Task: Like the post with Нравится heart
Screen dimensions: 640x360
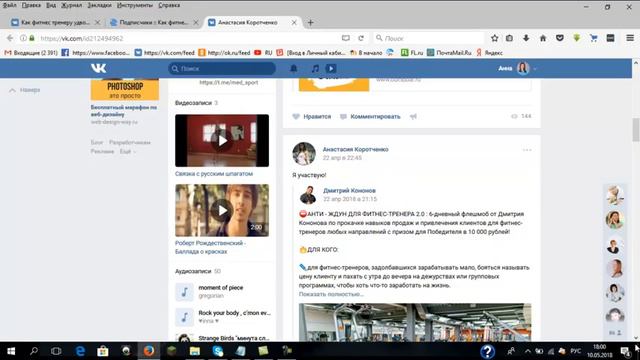Action: pos(312,117)
